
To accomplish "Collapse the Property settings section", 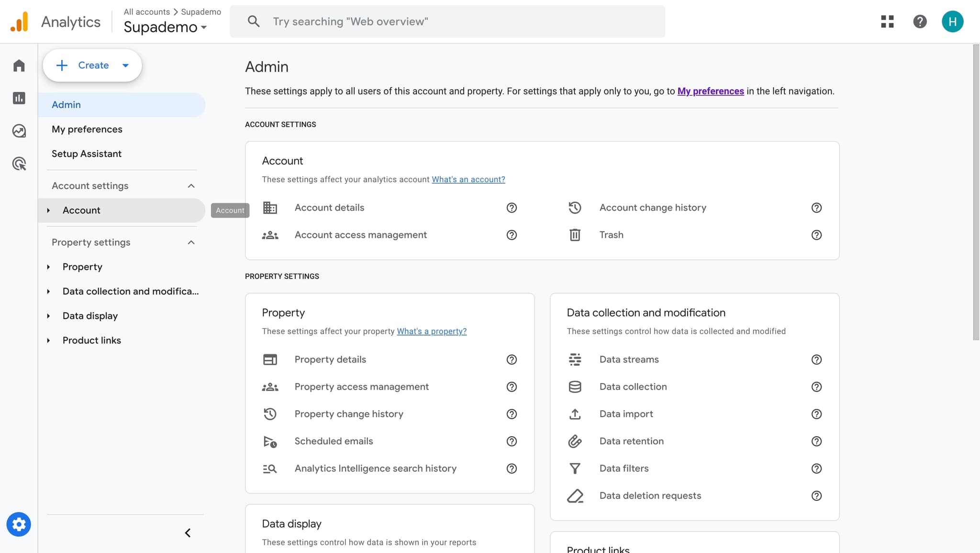I will coord(191,242).
